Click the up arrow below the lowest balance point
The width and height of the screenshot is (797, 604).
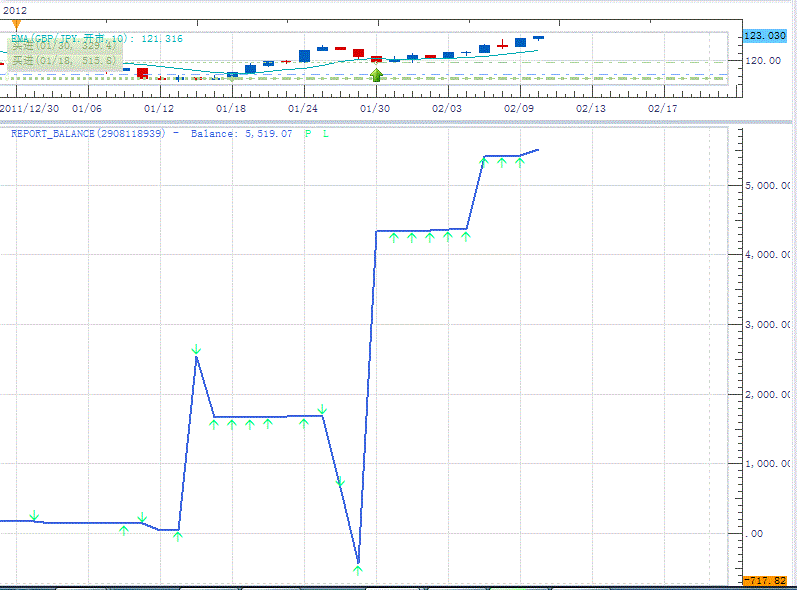pyautogui.click(x=358, y=570)
